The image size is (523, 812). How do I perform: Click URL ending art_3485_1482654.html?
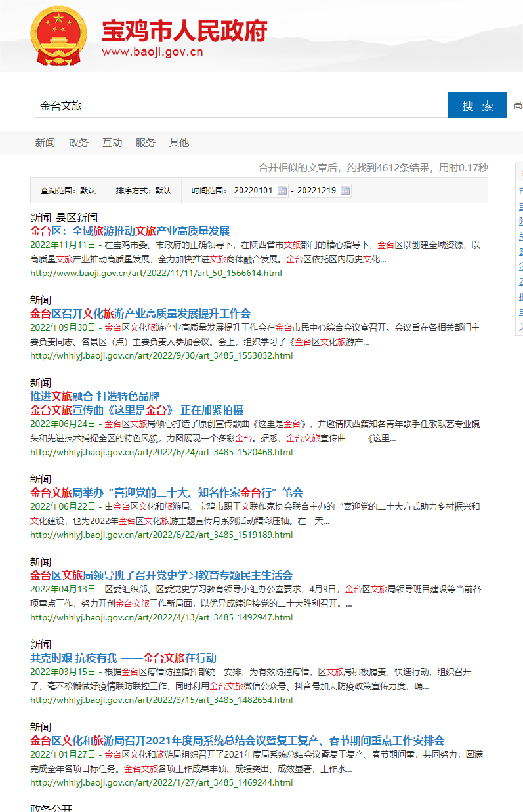161,700
